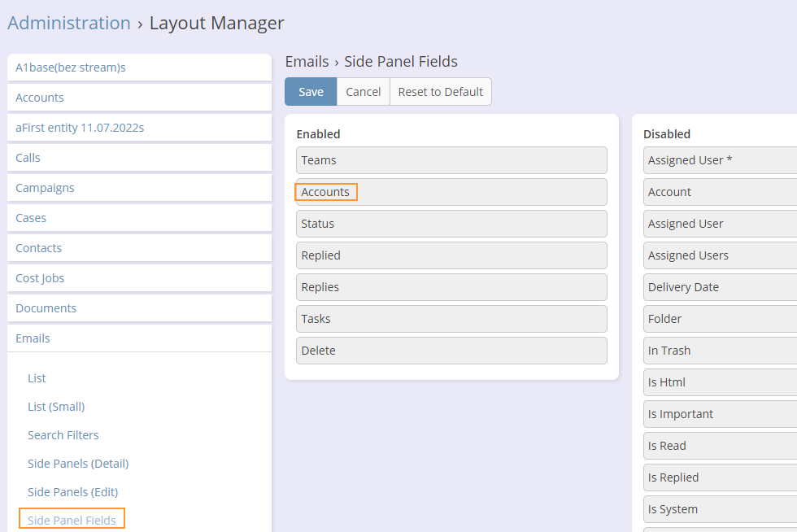Image resolution: width=797 pixels, height=532 pixels.
Task: Open the List layout under Emails
Action: [37, 378]
